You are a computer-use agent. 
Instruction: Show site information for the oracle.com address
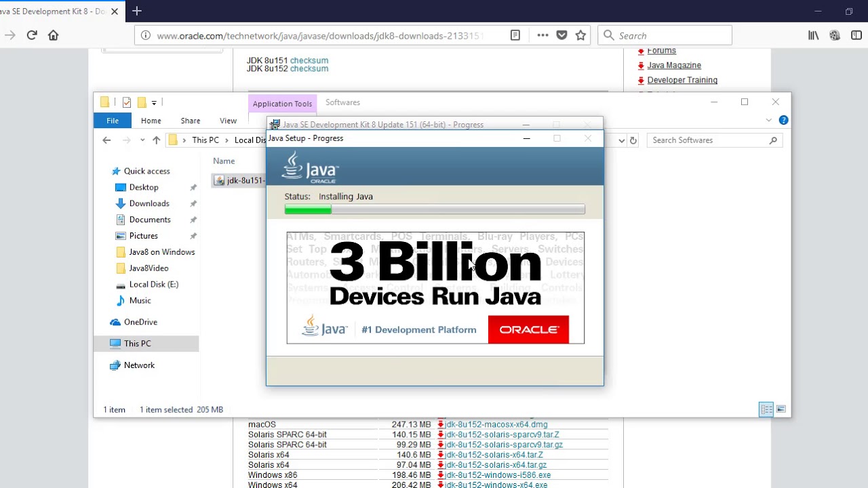[x=146, y=36]
